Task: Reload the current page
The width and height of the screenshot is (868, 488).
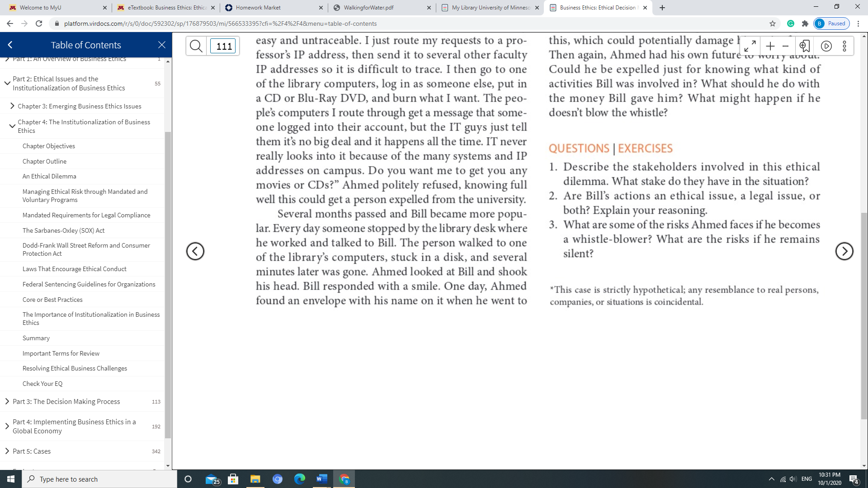Action: tap(39, 23)
